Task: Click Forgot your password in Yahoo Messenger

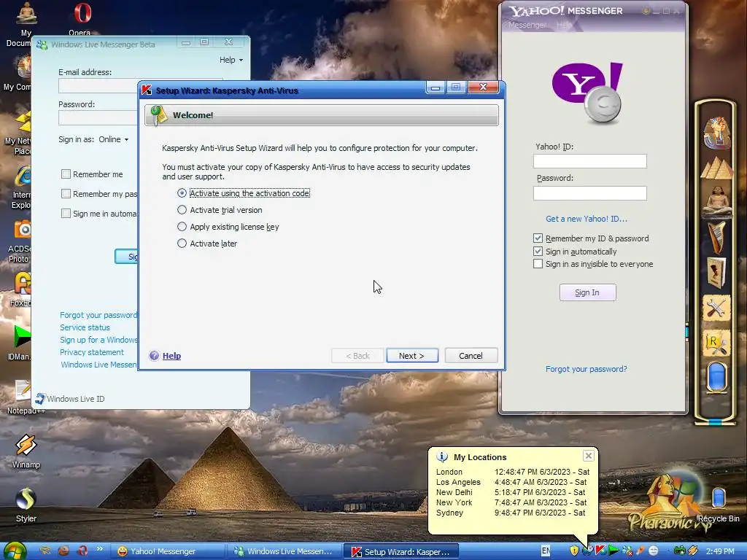Action: [x=586, y=369]
